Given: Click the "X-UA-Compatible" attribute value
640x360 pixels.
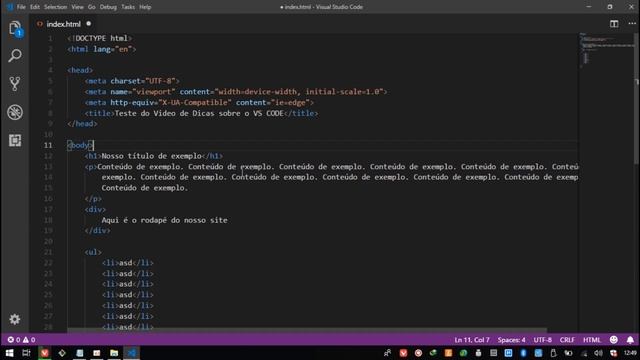Looking at the screenshot, I should pos(195,102).
